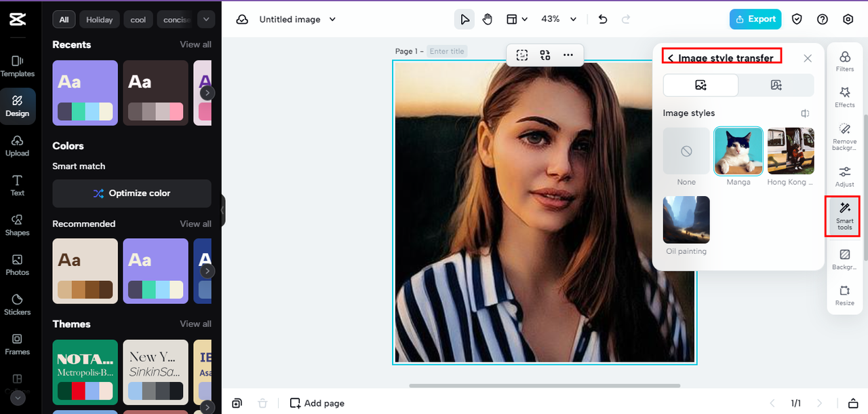Show more Recommended with arrow
This screenshot has width=868, height=414.
click(x=208, y=271)
